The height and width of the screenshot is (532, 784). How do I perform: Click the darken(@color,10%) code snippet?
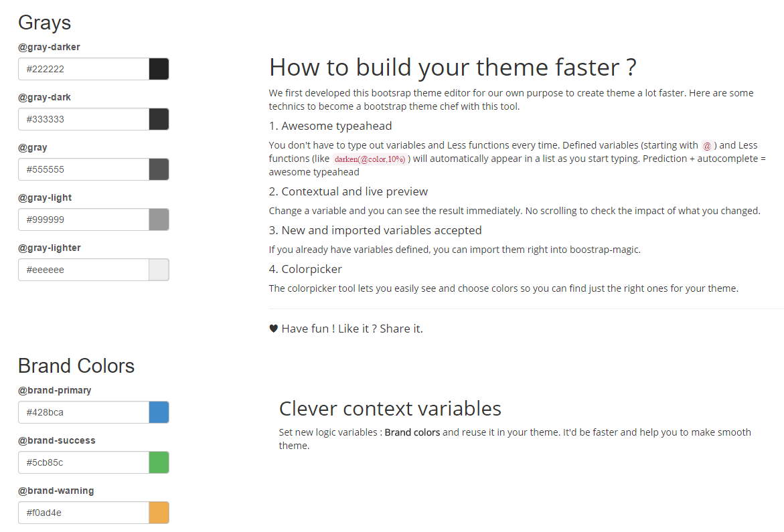(x=370, y=159)
